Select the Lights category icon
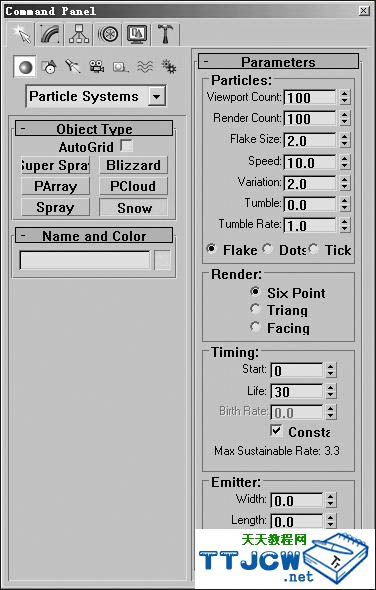The image size is (376, 590). point(73,67)
